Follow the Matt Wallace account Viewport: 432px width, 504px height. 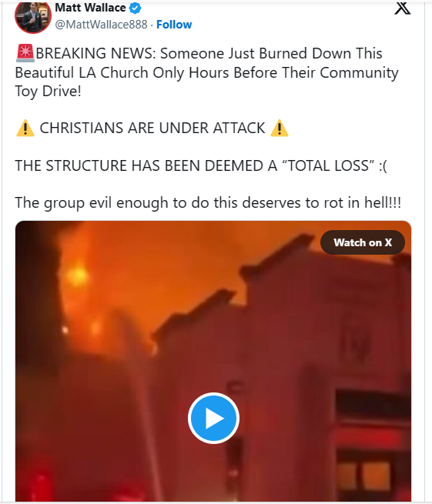pyautogui.click(x=174, y=25)
